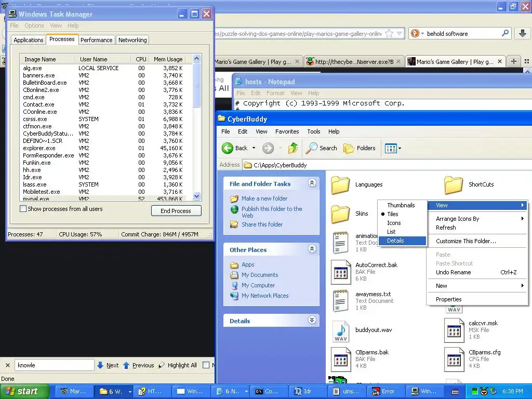Screen dimensions: 532x399
Task: Go up one folder level icon
Action: (293, 148)
